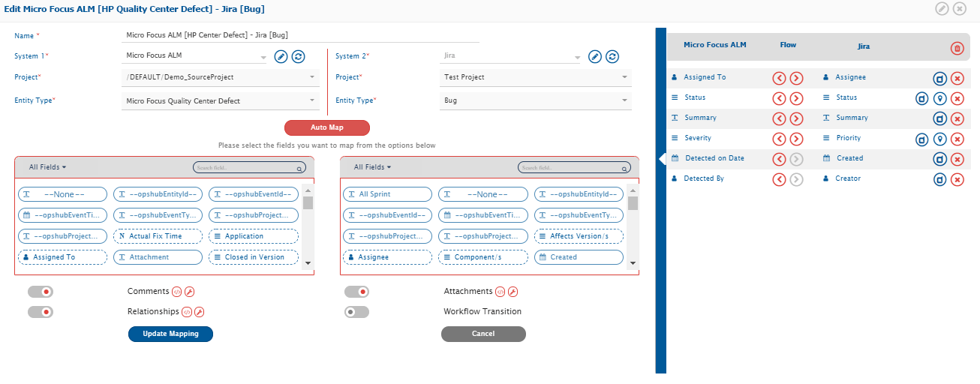Image resolution: width=980 pixels, height=384 pixels.
Task: Click the Update Mapping button
Action: (x=170, y=334)
